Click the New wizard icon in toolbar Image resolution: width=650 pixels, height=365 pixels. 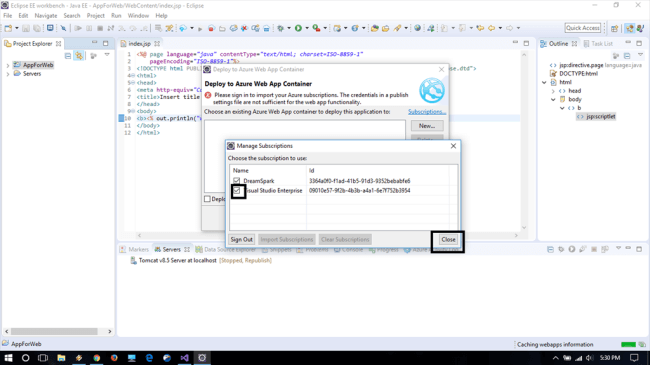point(8,28)
